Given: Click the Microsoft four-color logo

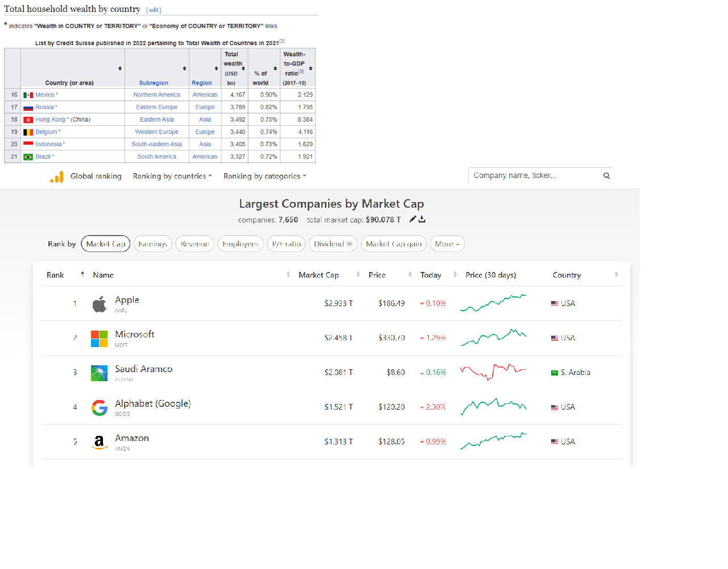Looking at the screenshot, I should tap(99, 339).
